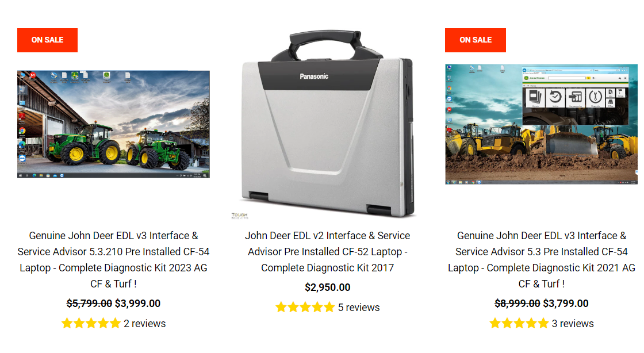The image size is (644, 353).
Task: Click the Manuals tile icon in Service Advisor screenshot
Action: tap(535, 98)
